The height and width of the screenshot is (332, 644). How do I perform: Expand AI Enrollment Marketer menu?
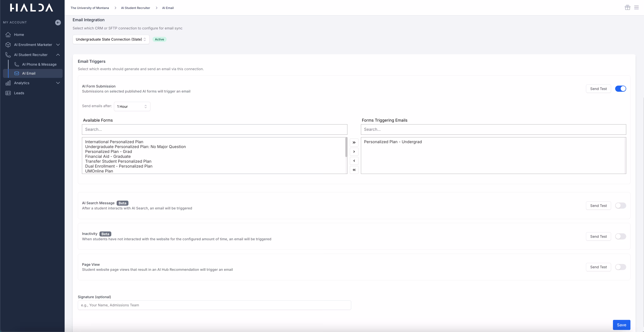33,45
